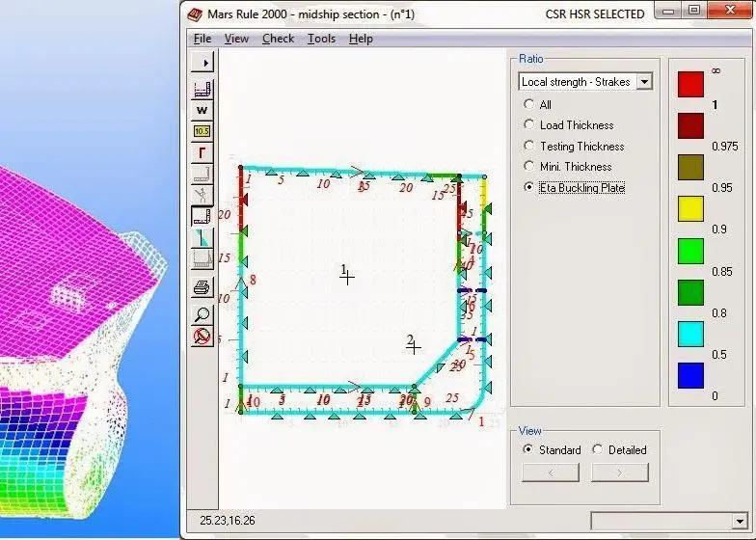Image resolution: width=756 pixels, height=540 pixels.
Task: Click the 'W' toolbar icon
Action: [x=202, y=110]
